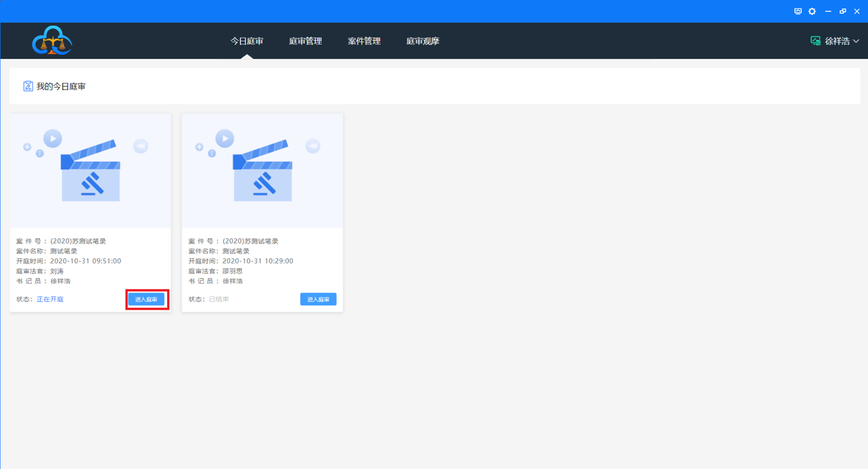Expand the chevron next to 徐祥浩
The width and height of the screenshot is (868, 469).
pyautogui.click(x=856, y=41)
